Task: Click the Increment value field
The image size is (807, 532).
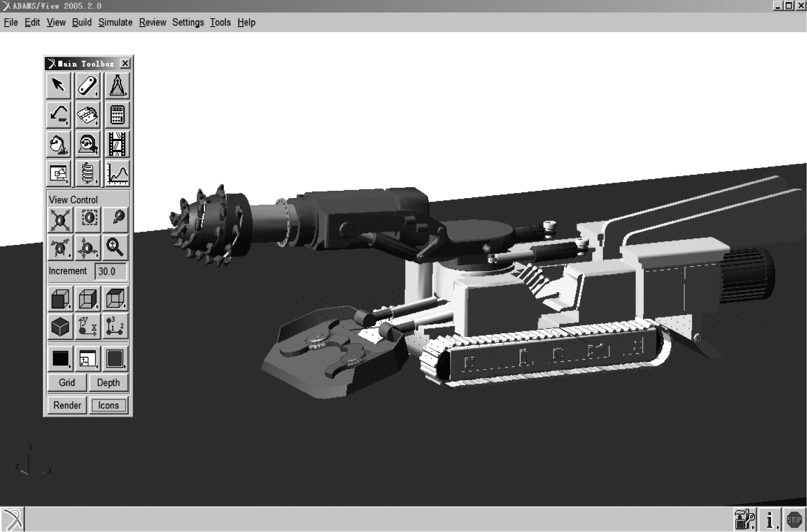Action: [110, 271]
